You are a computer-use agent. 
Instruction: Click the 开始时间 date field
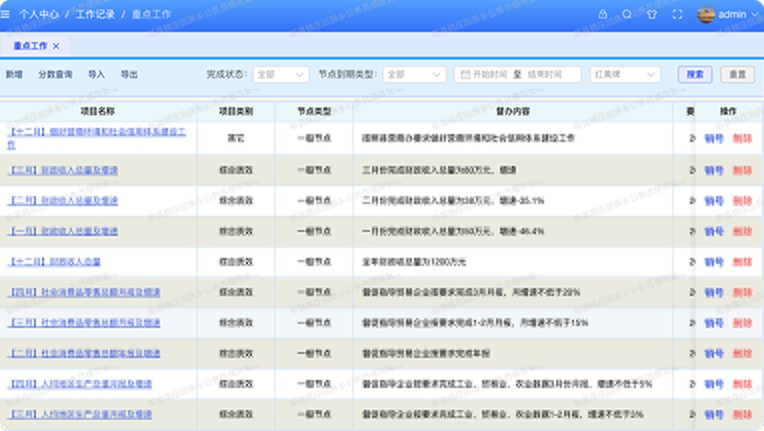click(490, 75)
